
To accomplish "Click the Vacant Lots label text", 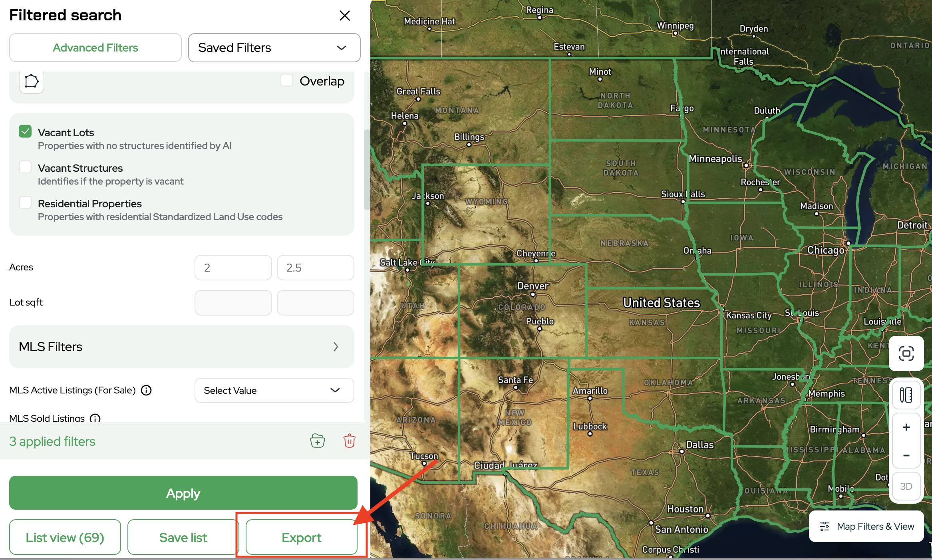I will click(x=66, y=133).
